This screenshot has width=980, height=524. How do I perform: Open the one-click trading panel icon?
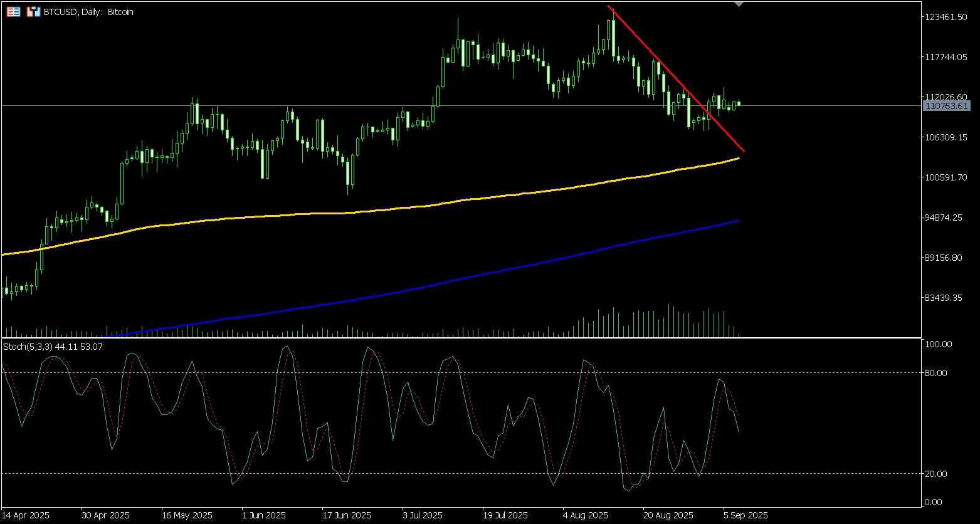[x=33, y=11]
